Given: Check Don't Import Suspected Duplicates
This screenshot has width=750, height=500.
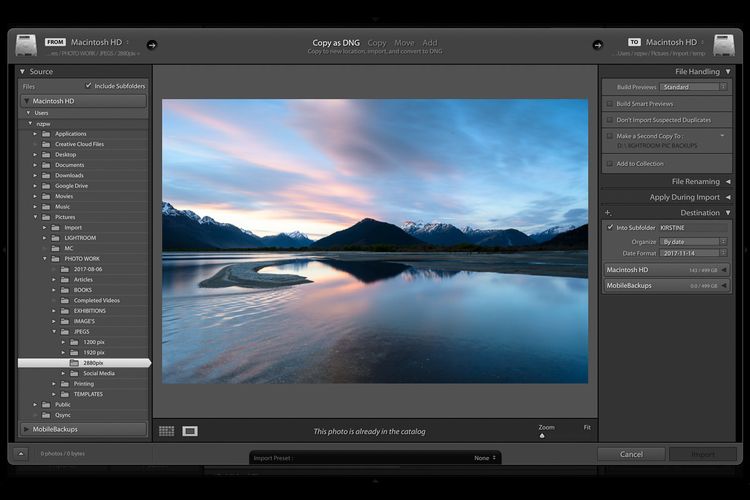Looking at the screenshot, I should (610, 119).
